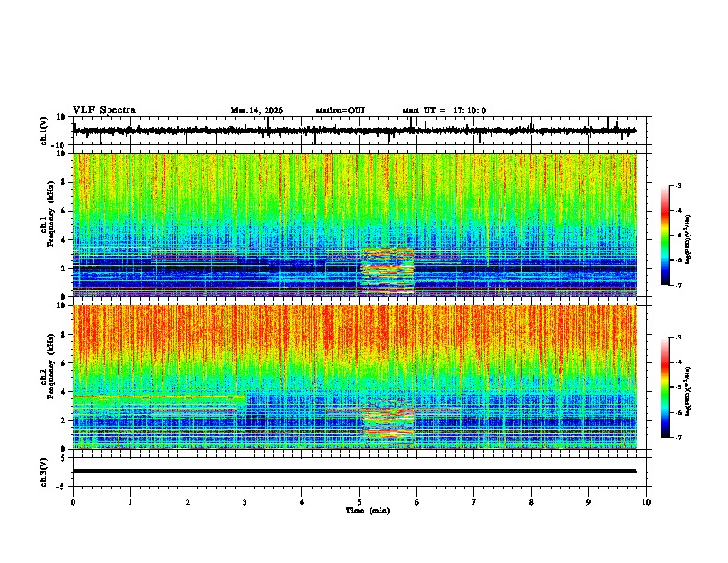This screenshot has width=728, height=563.
Task: Click the "-3" label on ch.1 color scale
Action: coord(677,185)
